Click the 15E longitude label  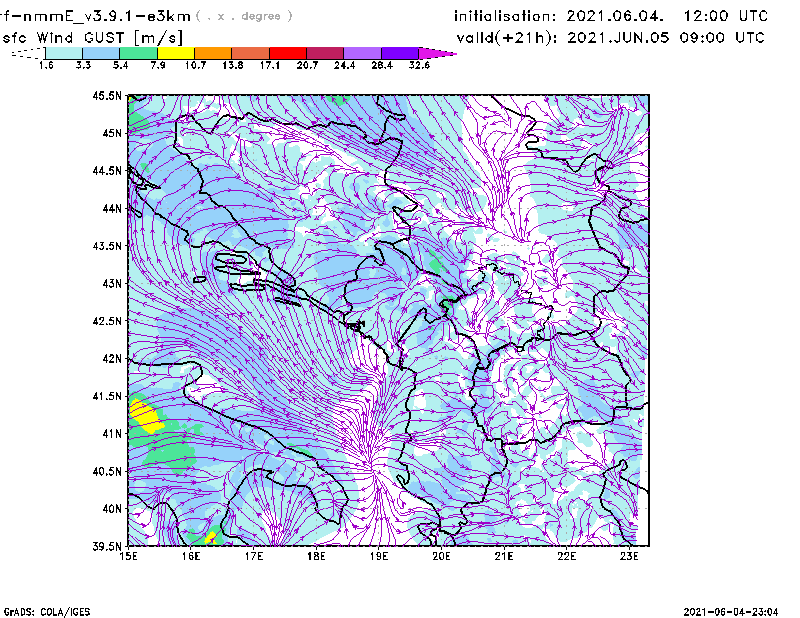pyautogui.click(x=128, y=556)
